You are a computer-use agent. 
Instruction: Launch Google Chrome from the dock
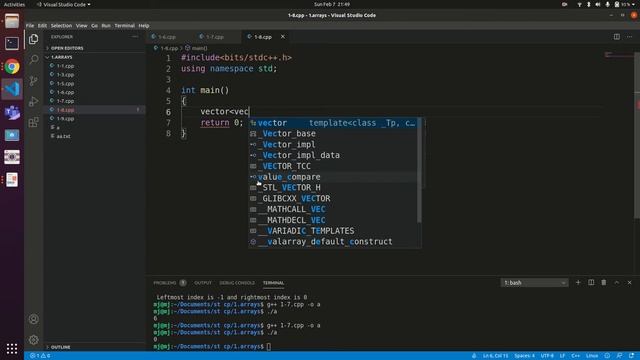tap(12, 67)
